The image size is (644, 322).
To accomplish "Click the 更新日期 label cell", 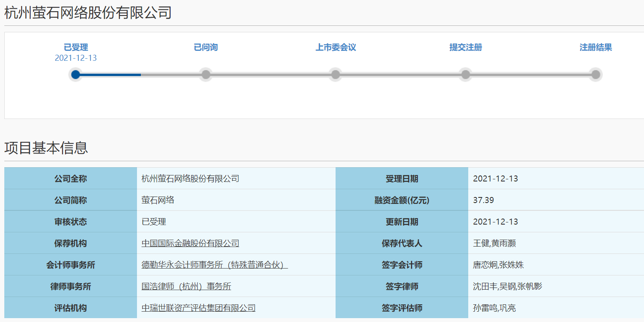I will pyautogui.click(x=402, y=222).
